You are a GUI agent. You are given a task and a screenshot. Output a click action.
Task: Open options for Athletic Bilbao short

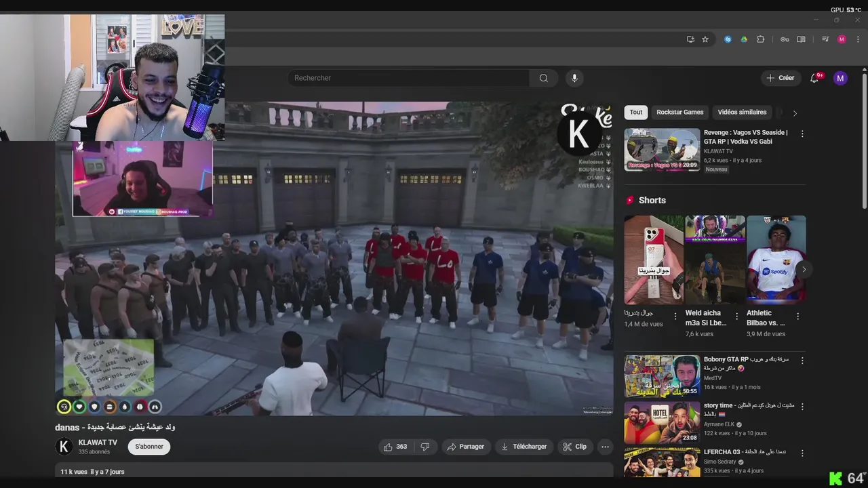pyautogui.click(x=797, y=317)
